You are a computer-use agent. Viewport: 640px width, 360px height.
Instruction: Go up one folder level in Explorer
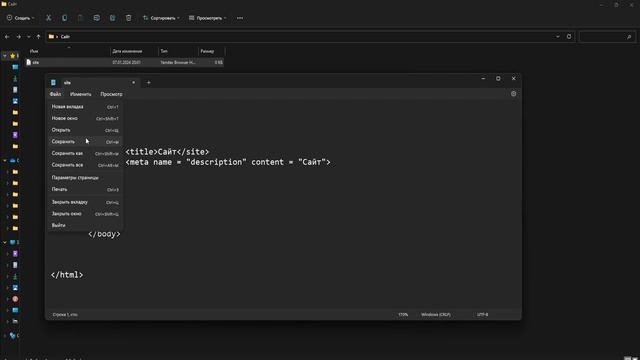(x=38, y=37)
